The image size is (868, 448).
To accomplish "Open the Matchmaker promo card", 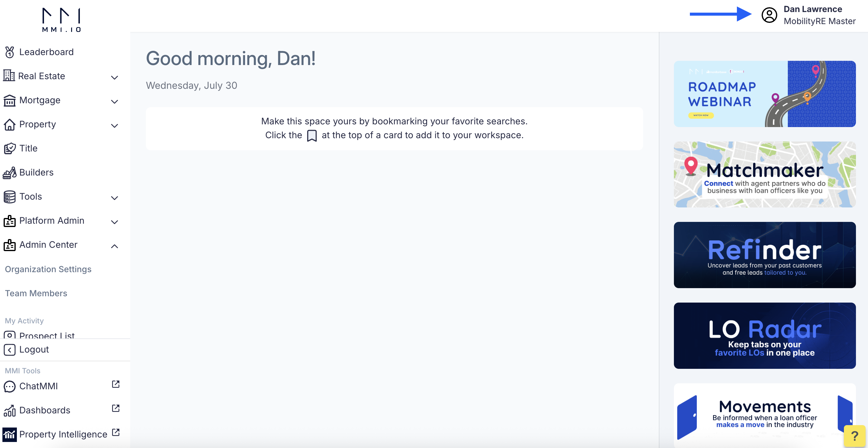I will click(765, 174).
